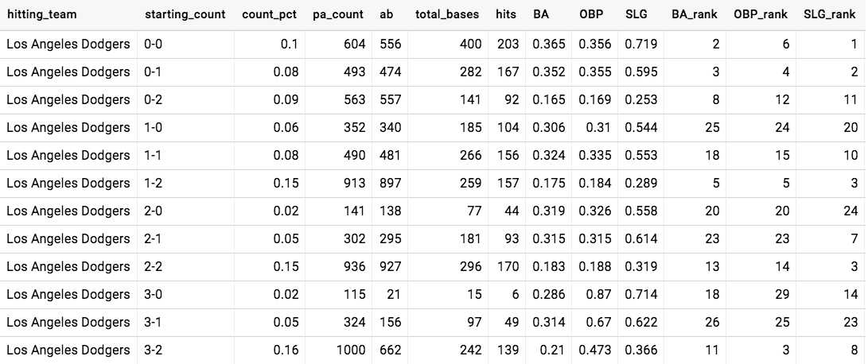Click pa_count value 1000
This screenshot has height=364, width=868.
pos(350,350)
